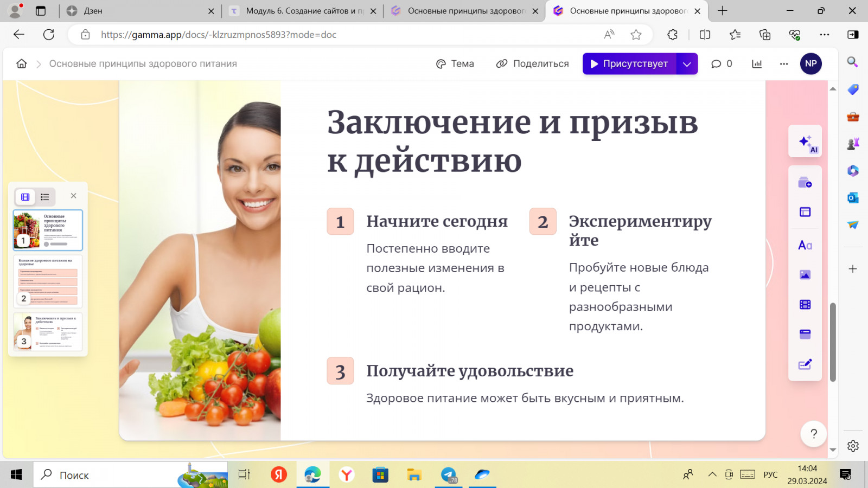The height and width of the screenshot is (488, 868).
Task: Show hidden system tray icons
Action: point(712,475)
